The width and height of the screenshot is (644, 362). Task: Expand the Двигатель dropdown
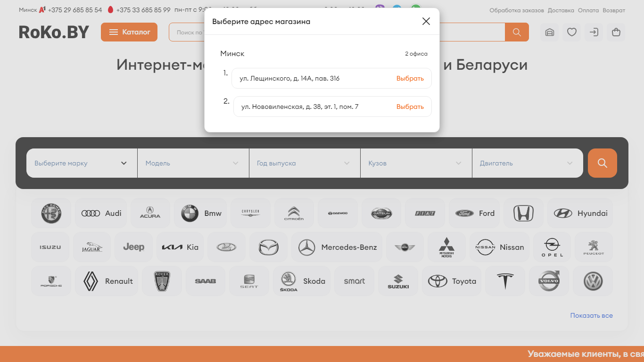click(x=528, y=163)
